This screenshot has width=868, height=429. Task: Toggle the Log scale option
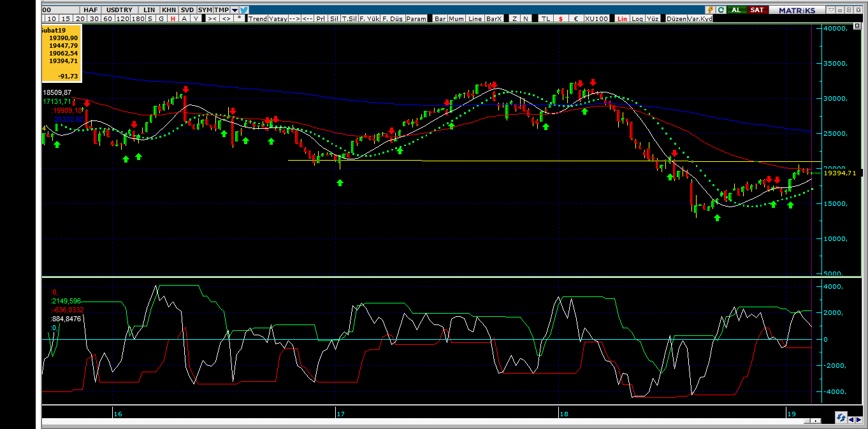(637, 18)
